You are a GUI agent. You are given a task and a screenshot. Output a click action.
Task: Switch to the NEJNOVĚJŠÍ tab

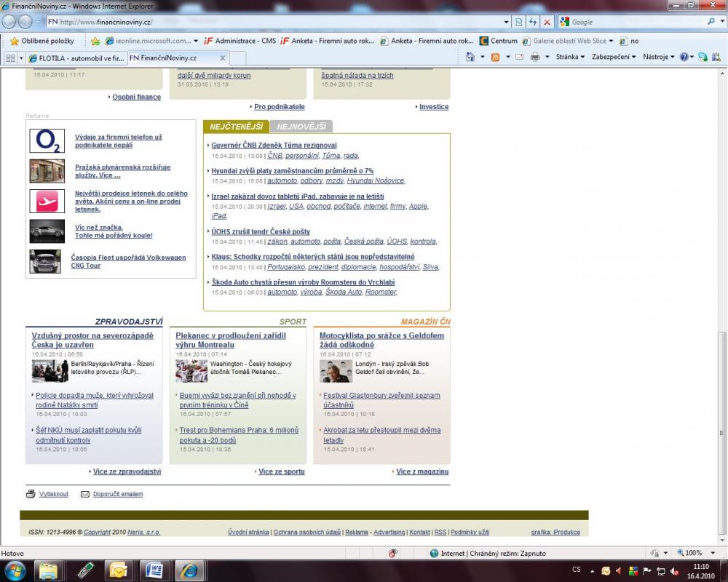point(301,127)
